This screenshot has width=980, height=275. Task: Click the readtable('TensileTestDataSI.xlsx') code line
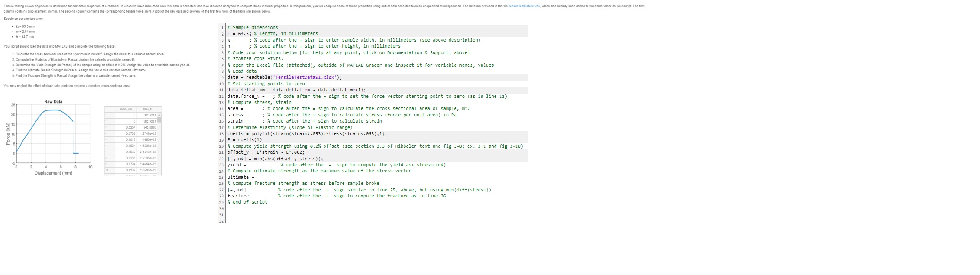285,78
